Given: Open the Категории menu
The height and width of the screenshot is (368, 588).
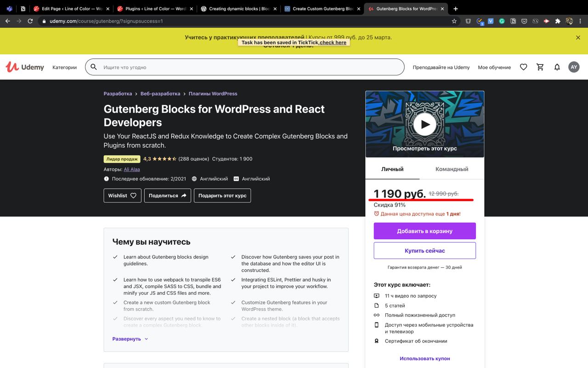Looking at the screenshot, I should [x=64, y=67].
